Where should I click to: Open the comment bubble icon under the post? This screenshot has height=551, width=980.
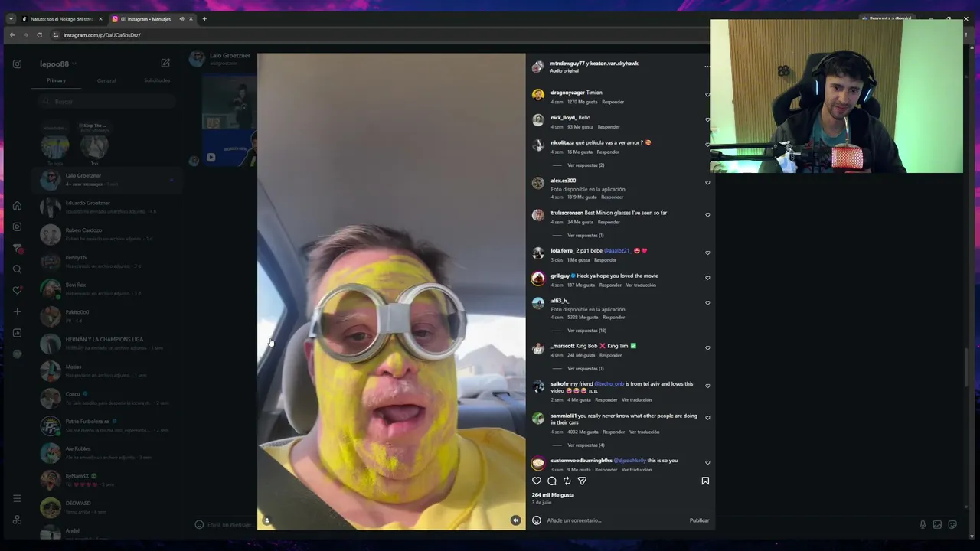click(552, 481)
